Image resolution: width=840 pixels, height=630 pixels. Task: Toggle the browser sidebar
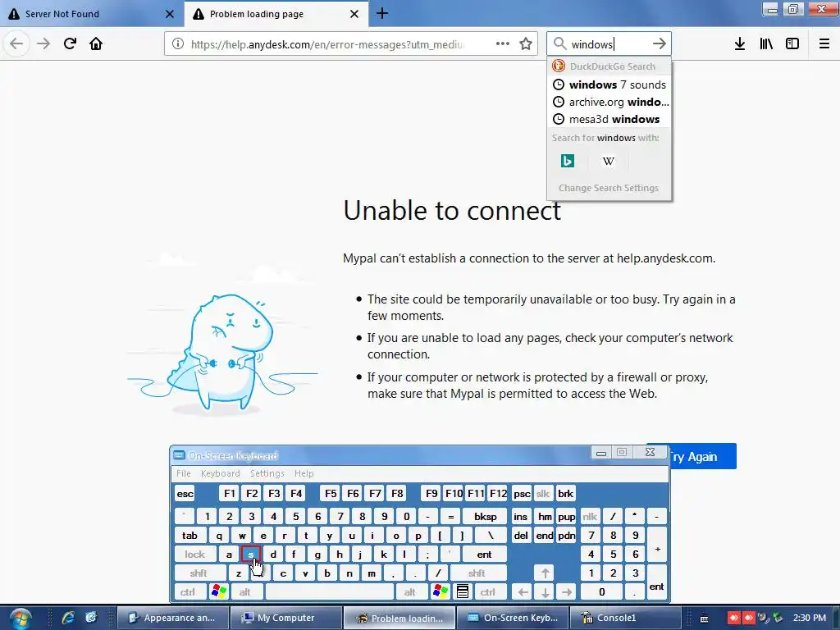[x=792, y=44]
